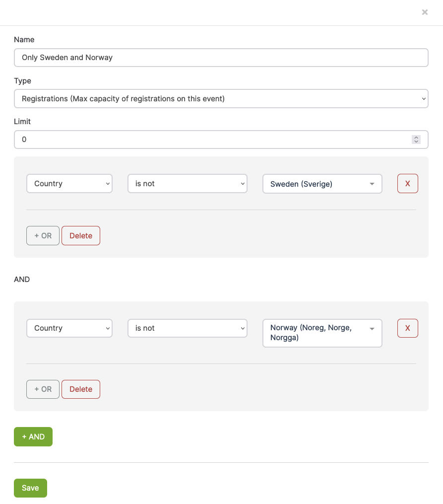Remove the Norway condition with red X
Viewport: 443px width, 504px height.
(407, 328)
